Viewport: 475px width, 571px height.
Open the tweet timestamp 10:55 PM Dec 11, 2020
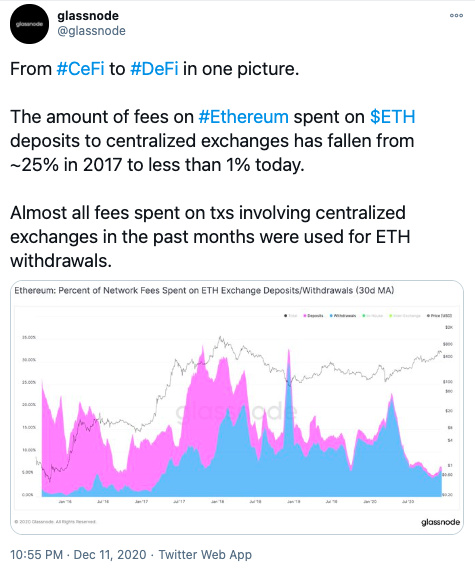78,555
